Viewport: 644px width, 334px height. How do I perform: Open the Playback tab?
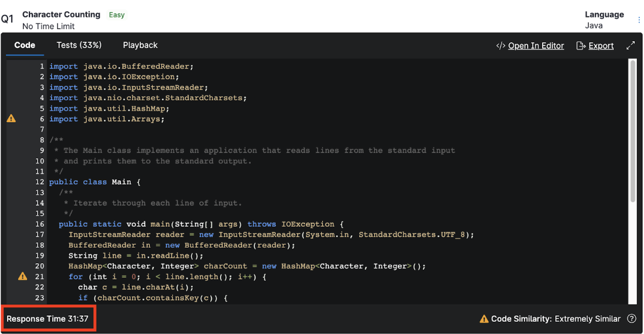(x=140, y=45)
